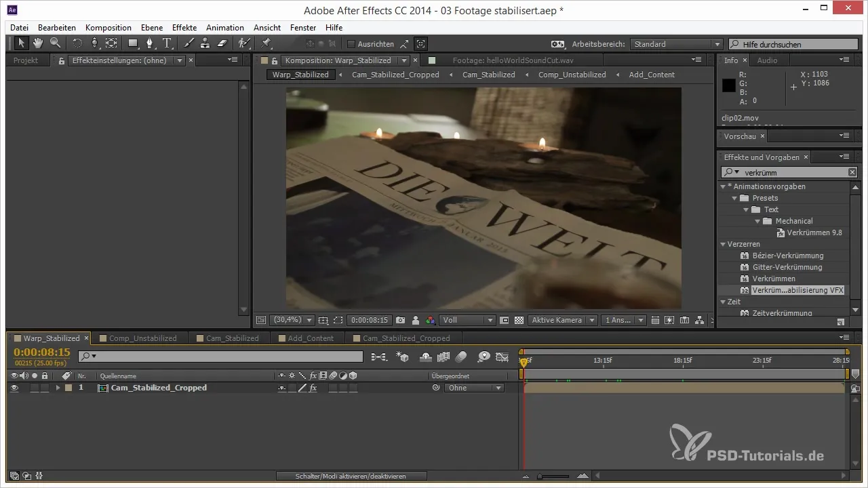Collapse the Verzerren effects category
This screenshot has width=868, height=488.
723,244
